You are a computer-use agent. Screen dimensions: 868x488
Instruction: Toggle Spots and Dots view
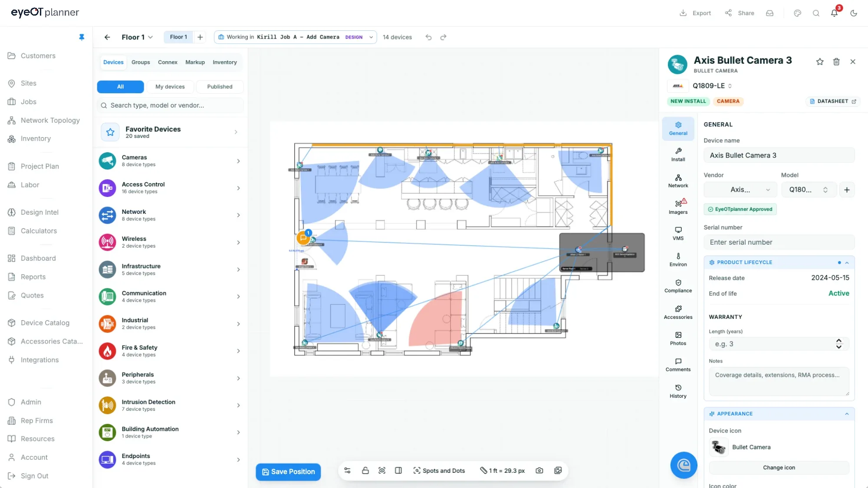click(x=439, y=471)
